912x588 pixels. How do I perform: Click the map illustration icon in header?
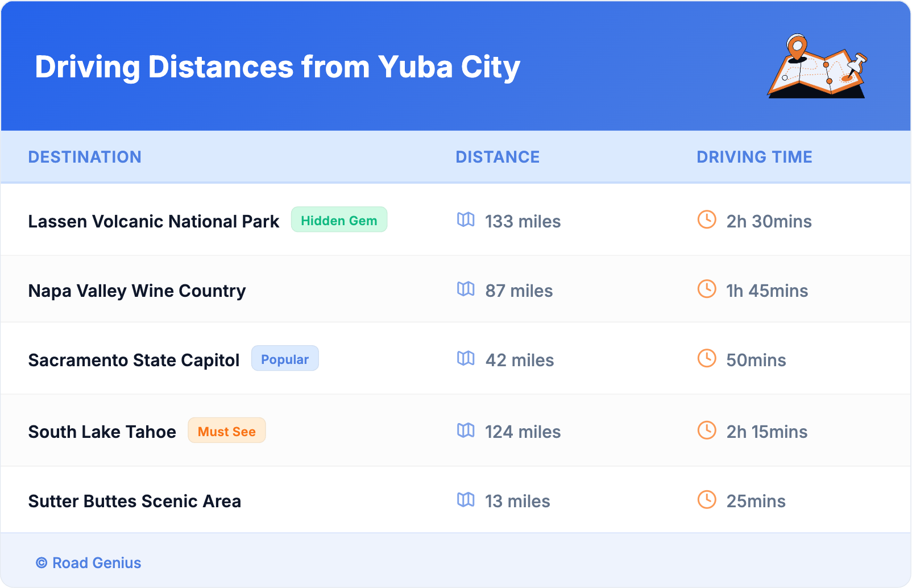[x=818, y=67]
